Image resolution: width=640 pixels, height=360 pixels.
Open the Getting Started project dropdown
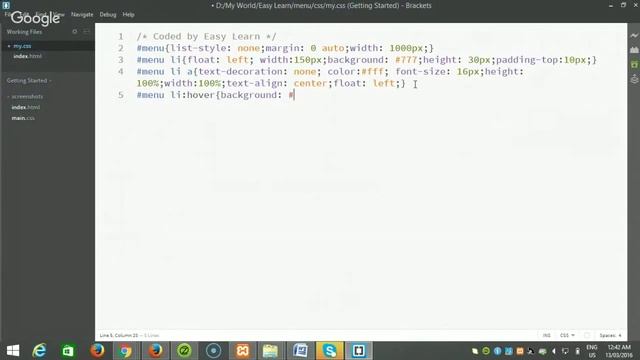[x=29, y=80]
